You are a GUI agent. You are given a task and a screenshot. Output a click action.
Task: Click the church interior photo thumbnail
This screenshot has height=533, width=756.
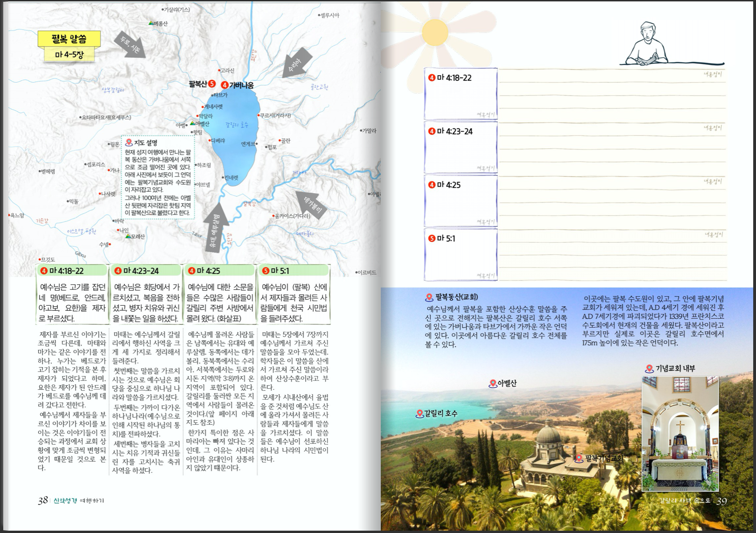(680, 434)
